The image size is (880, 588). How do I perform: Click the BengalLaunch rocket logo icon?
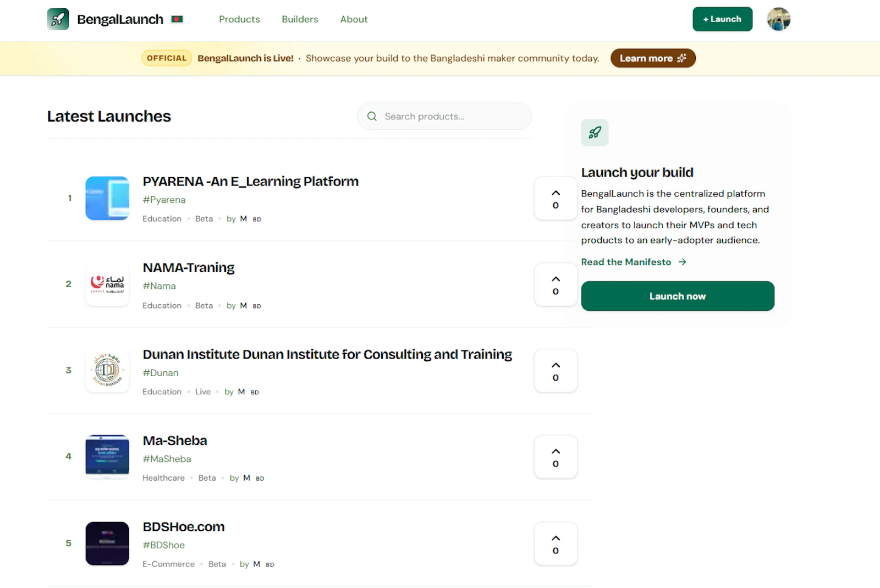58,19
